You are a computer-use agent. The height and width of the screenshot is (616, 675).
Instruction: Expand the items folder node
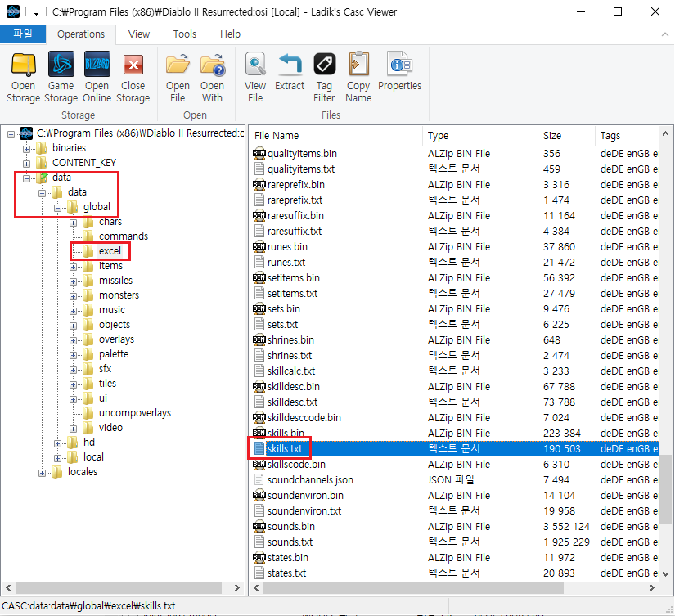coord(73,267)
